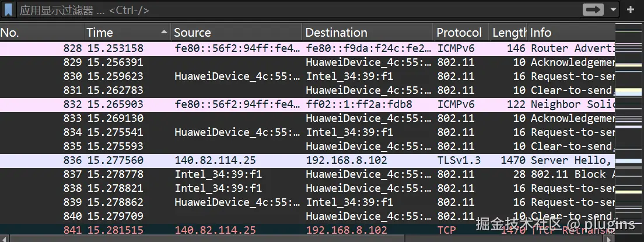644x242 pixels.
Task: Click the display filter bookmark icon
Action: 9,10
